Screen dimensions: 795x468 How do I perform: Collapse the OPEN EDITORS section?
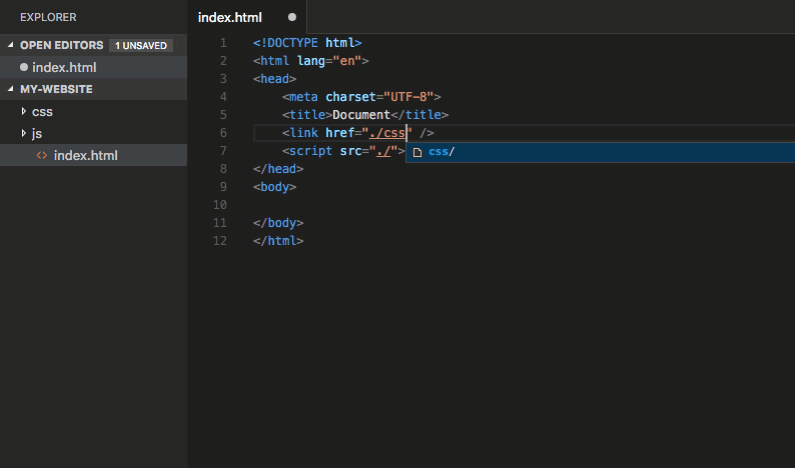click(11, 45)
